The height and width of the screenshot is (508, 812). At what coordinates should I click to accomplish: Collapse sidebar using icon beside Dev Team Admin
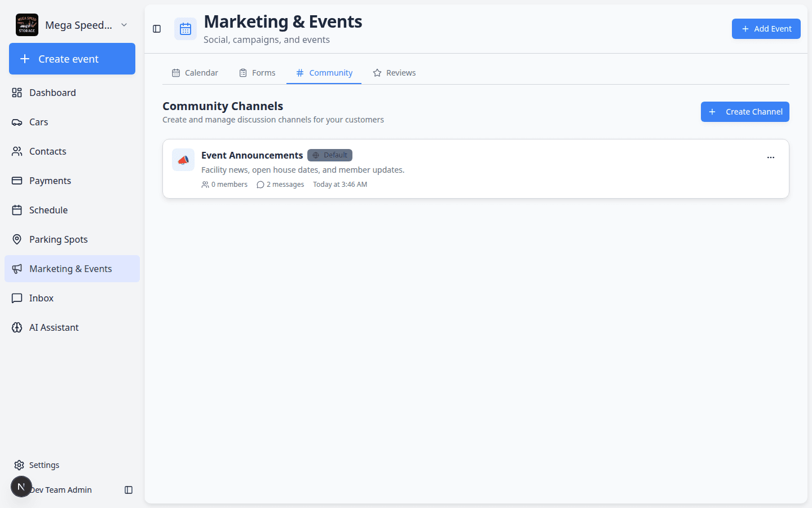(129, 490)
